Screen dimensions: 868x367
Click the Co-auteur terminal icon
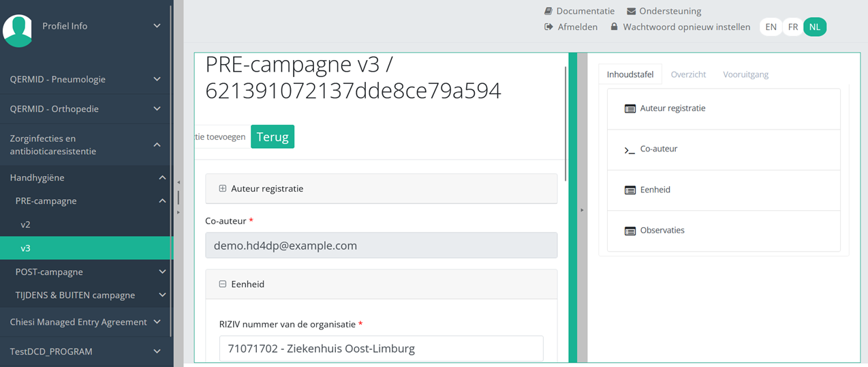point(630,149)
